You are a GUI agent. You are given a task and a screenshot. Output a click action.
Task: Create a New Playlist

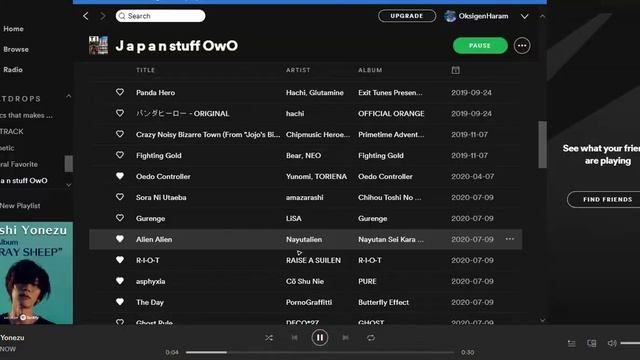(20, 206)
